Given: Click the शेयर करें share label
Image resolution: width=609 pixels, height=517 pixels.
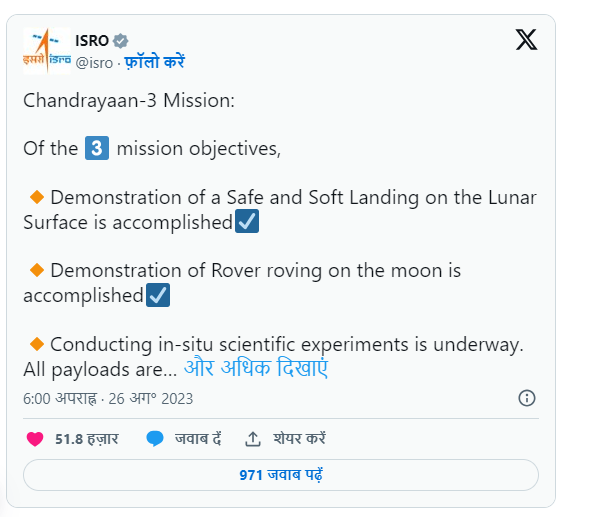Looking at the screenshot, I should (299, 439).
